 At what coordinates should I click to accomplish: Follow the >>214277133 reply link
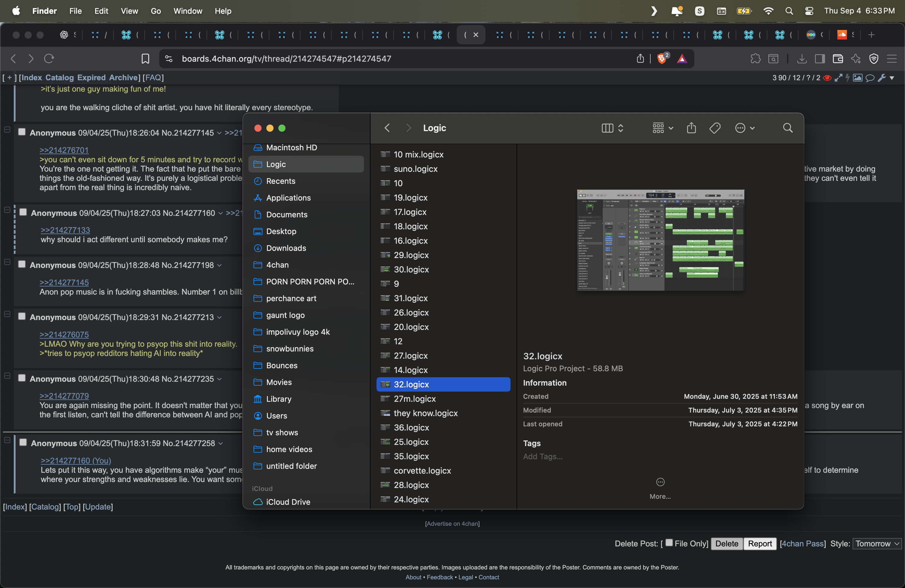coord(66,230)
